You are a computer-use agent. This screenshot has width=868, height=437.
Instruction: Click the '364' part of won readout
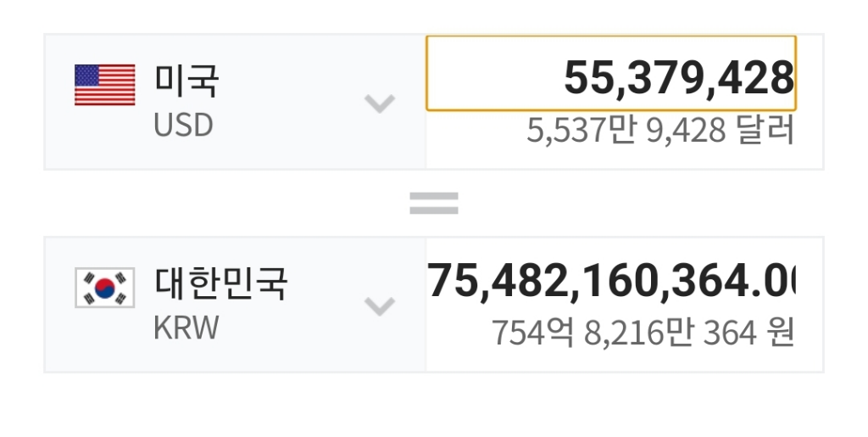(730, 333)
